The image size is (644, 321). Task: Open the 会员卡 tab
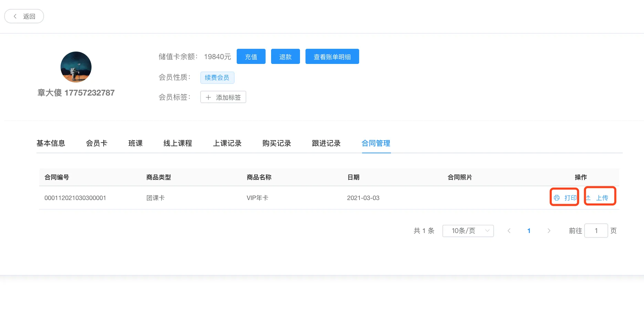pyautogui.click(x=97, y=143)
